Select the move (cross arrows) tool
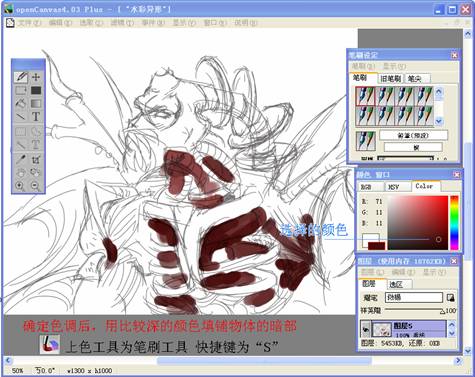This screenshot has height=377, width=475. pyautogui.click(x=36, y=77)
